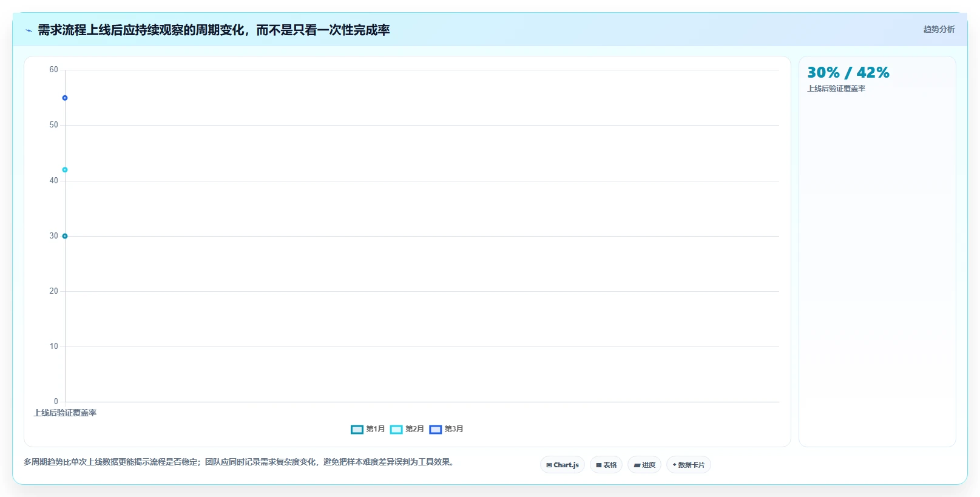Select the data point at value 30
This screenshot has width=980, height=497.
click(x=65, y=236)
